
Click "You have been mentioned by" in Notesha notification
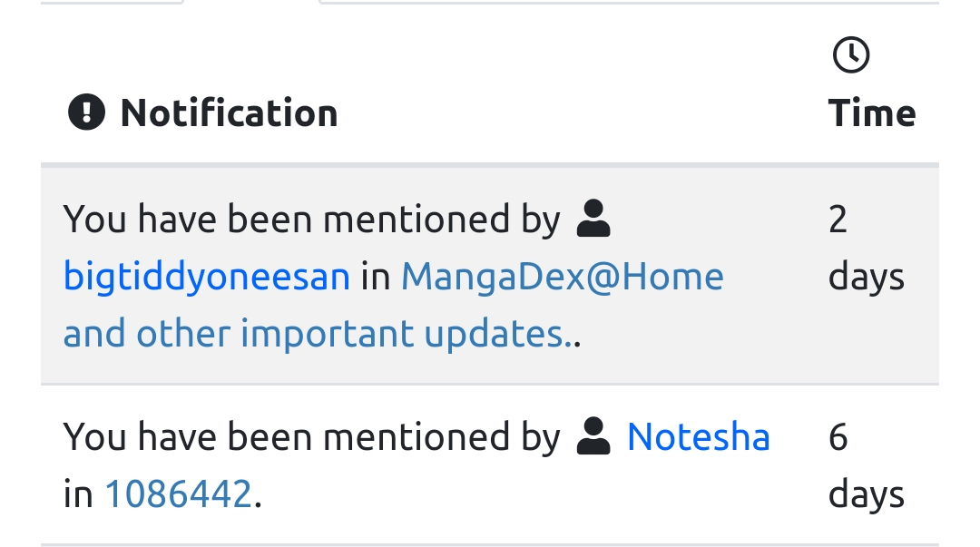[x=311, y=437]
